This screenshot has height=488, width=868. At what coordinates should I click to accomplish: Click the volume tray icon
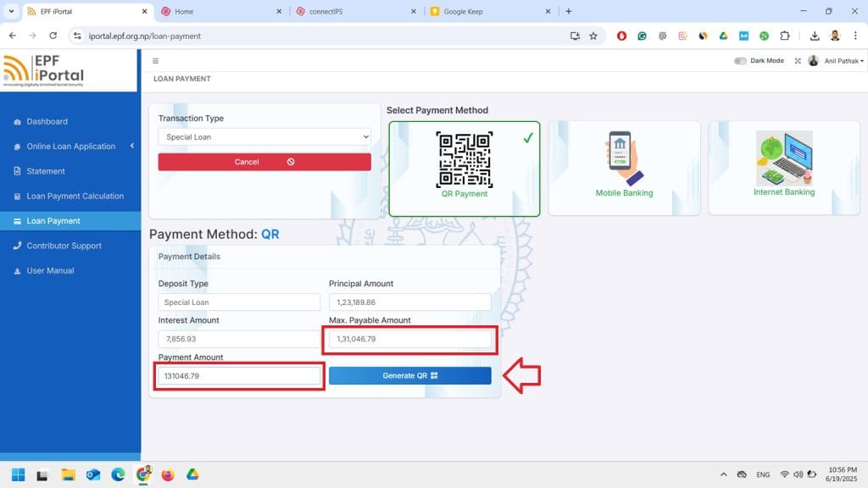point(798,474)
